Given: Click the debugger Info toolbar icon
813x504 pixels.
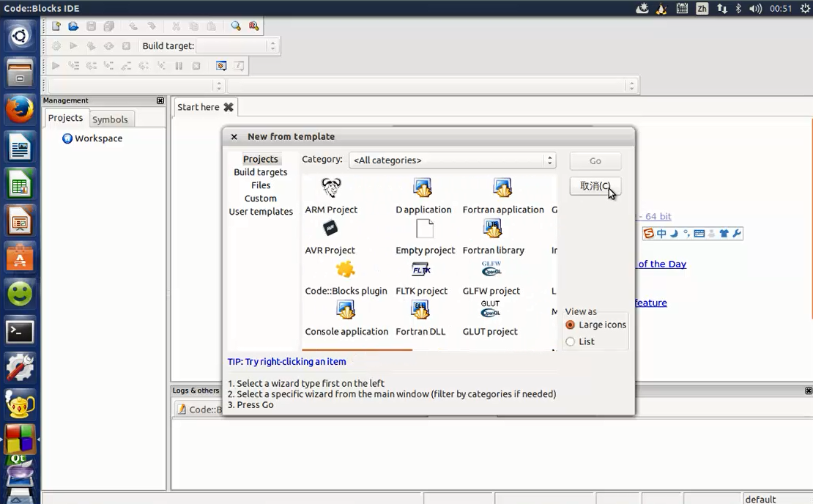Looking at the screenshot, I should pos(239,66).
